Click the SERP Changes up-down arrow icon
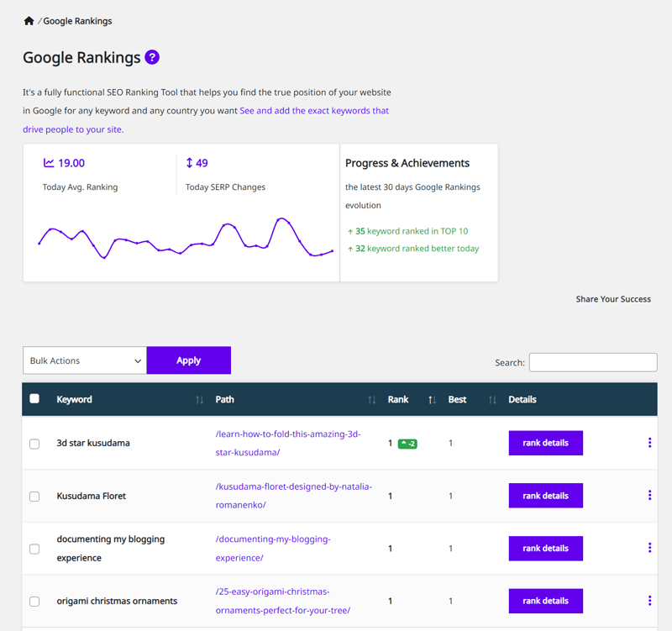672x631 pixels. (x=189, y=163)
